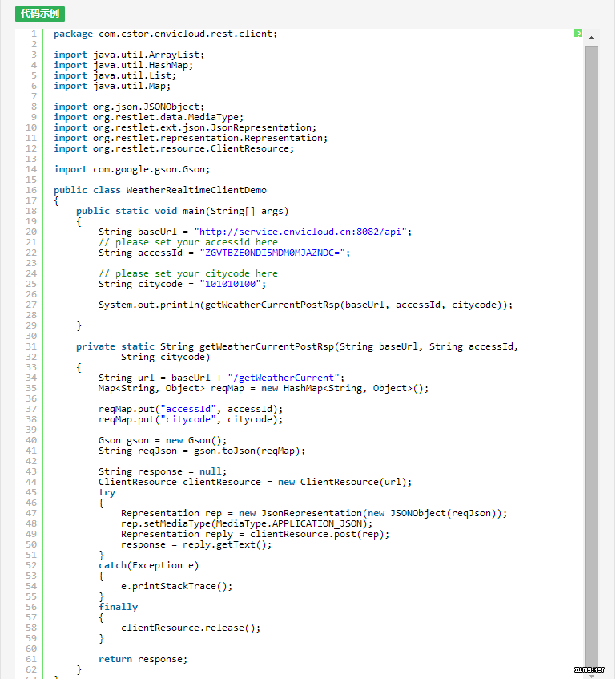Click the import org.json.JSONObject line
The width and height of the screenshot is (616, 679).
coord(129,107)
